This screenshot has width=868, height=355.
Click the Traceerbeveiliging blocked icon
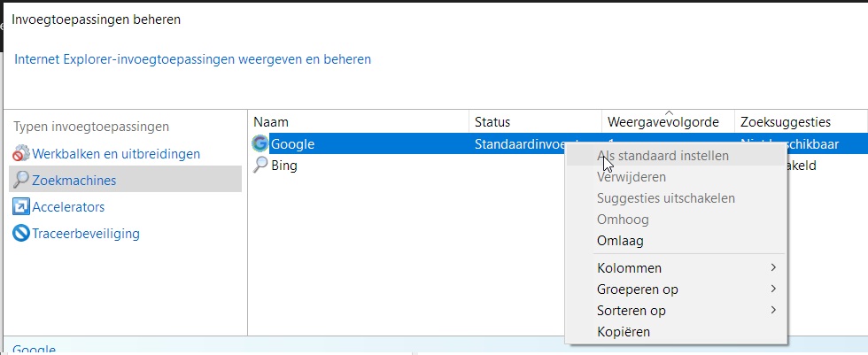pyautogui.click(x=21, y=234)
